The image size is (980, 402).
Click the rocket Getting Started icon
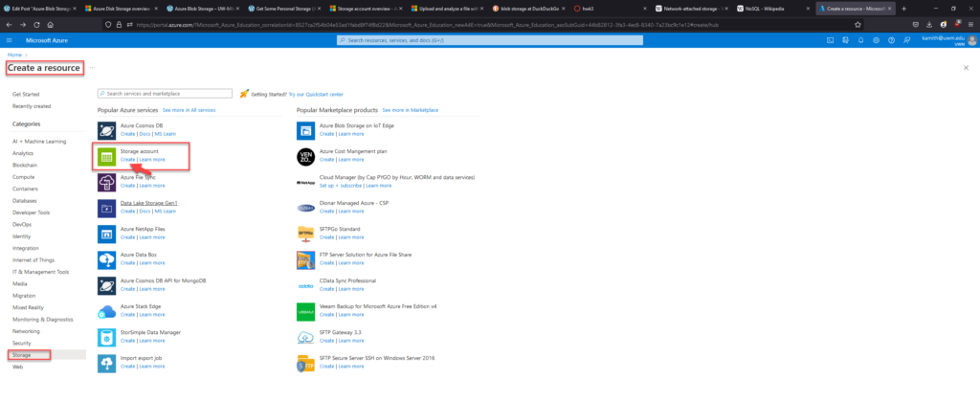(244, 94)
